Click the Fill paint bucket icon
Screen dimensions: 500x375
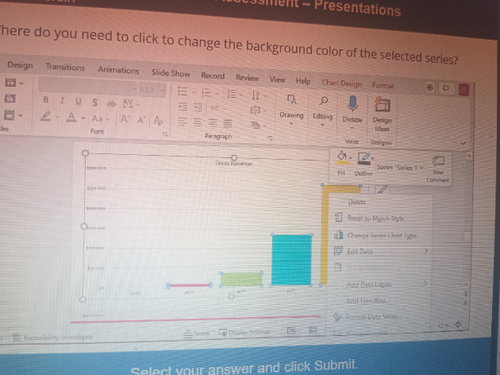pyautogui.click(x=342, y=157)
